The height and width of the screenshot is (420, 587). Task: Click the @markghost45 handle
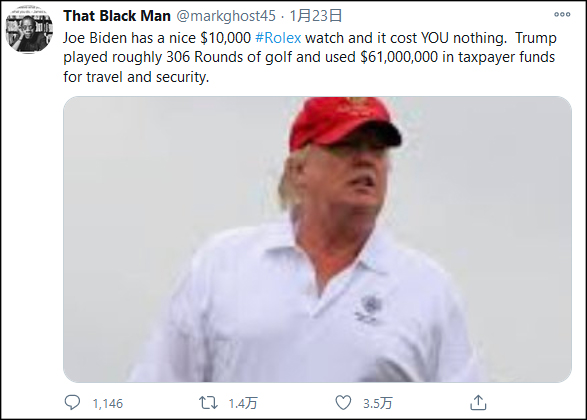(x=226, y=16)
